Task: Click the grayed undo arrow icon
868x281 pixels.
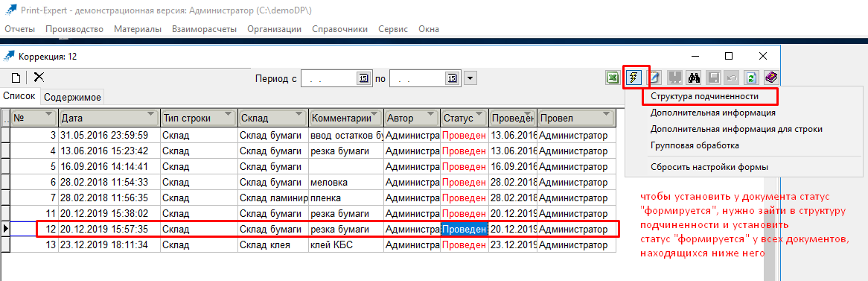Action: tap(731, 78)
